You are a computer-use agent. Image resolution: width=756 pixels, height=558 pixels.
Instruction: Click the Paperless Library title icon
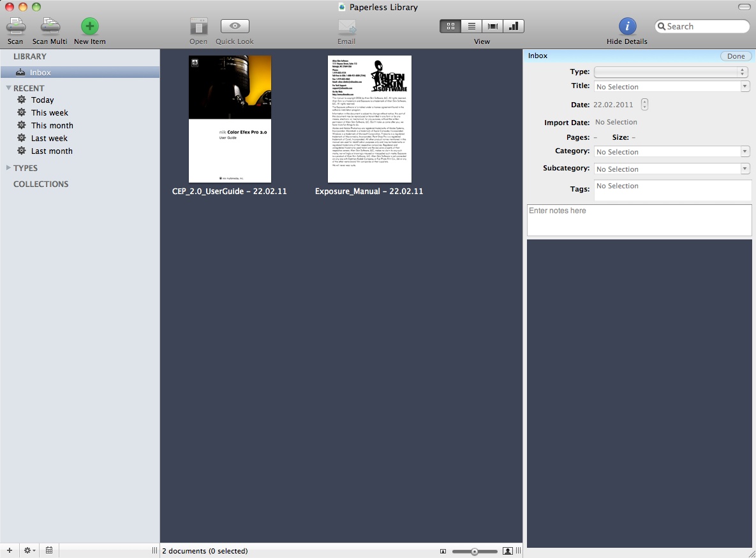(x=342, y=7)
